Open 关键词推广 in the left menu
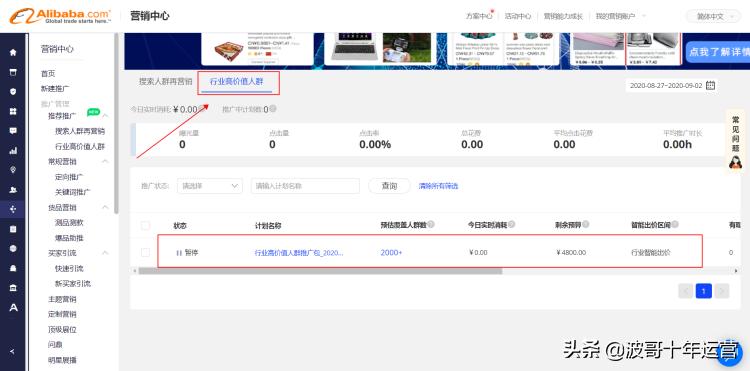The image size is (750, 371). [73, 192]
